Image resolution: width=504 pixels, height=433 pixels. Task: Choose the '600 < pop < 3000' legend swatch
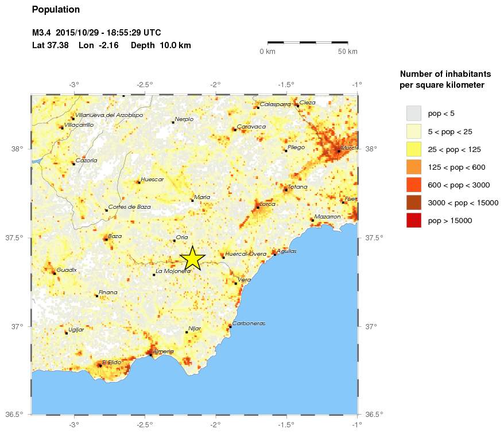(x=414, y=185)
